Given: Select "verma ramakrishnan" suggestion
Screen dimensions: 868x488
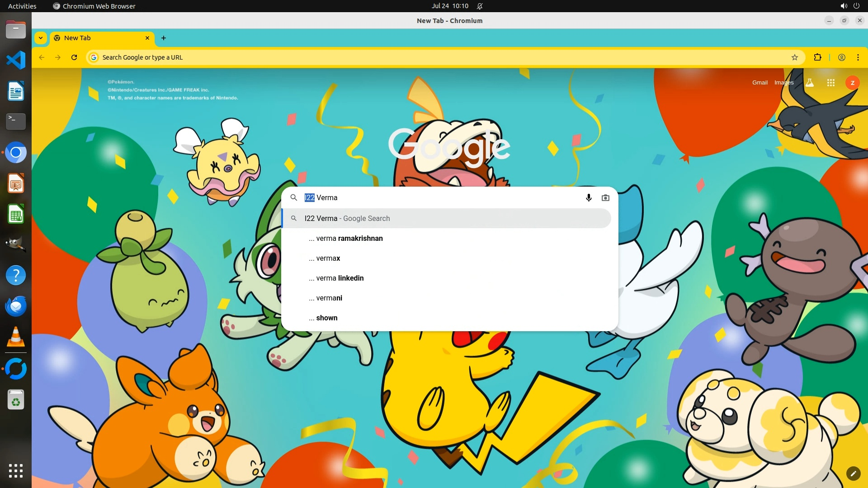Looking at the screenshot, I should [x=349, y=239].
